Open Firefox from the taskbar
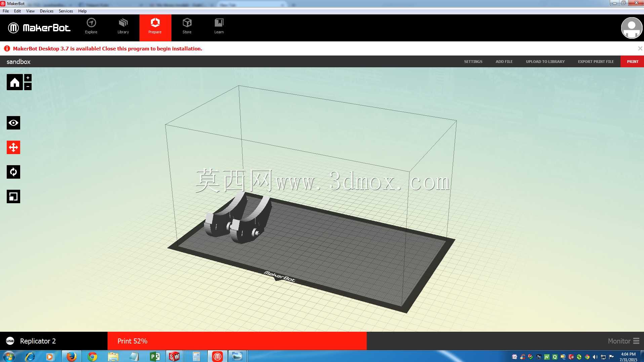The height and width of the screenshot is (362, 644). pyautogui.click(x=71, y=356)
